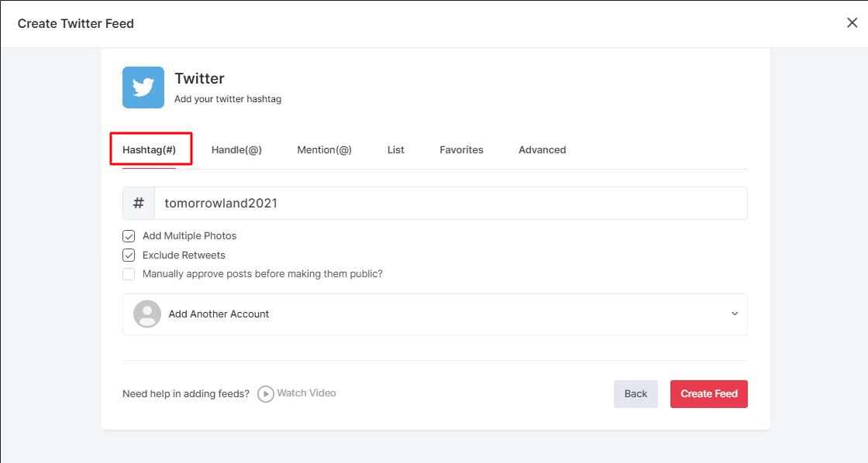
Task: Open the Watch Video text link
Action: click(x=306, y=393)
